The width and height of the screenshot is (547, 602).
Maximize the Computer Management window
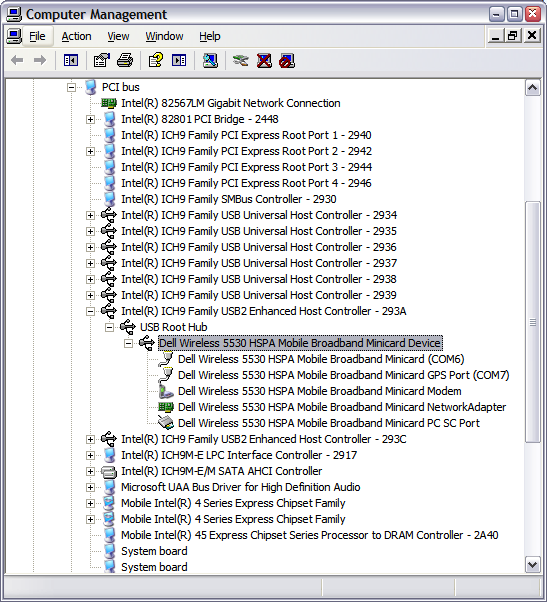click(514, 14)
